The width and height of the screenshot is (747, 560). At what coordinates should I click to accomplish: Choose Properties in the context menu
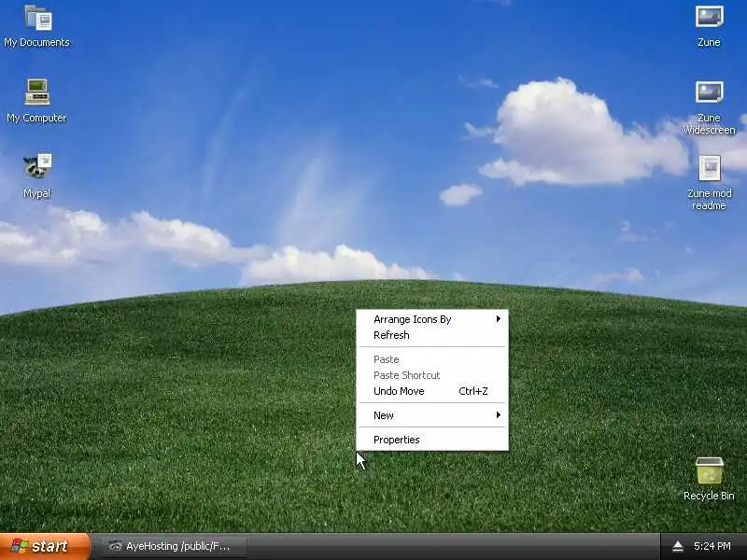point(432,440)
